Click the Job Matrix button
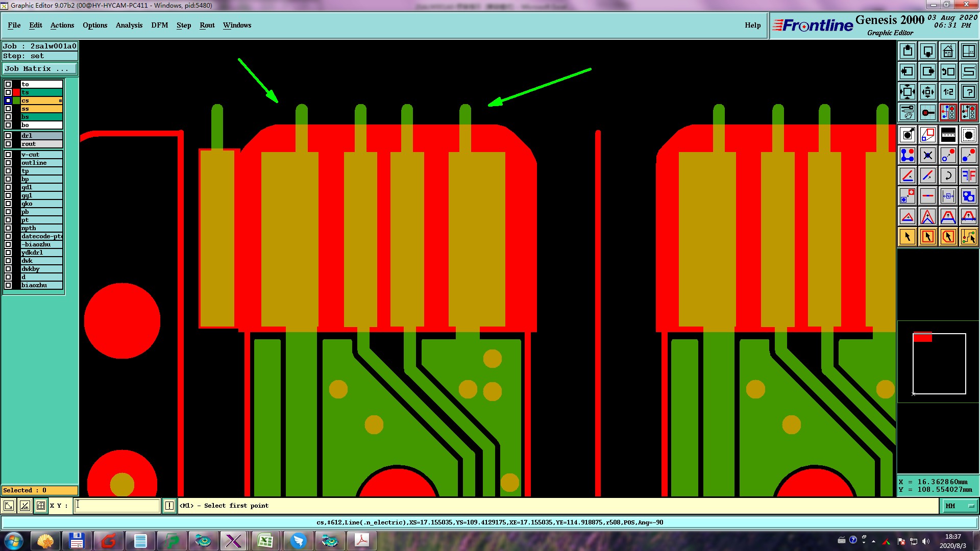 (x=39, y=68)
